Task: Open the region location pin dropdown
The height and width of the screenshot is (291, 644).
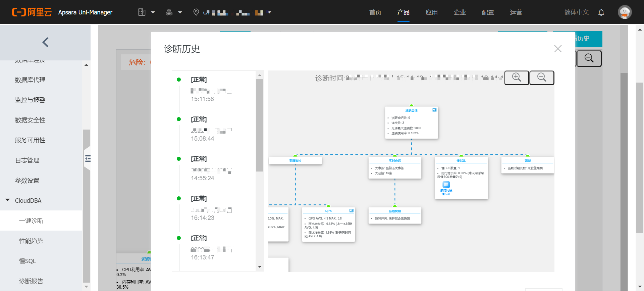Action: click(x=232, y=12)
